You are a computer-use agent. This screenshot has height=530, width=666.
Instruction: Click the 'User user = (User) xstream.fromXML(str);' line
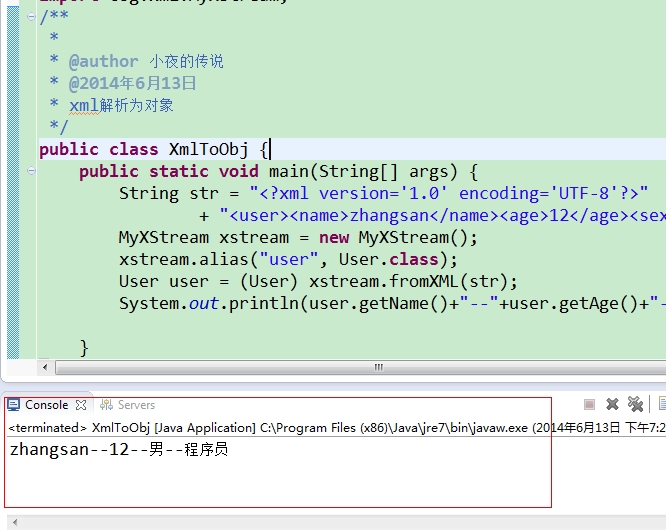[318, 282]
